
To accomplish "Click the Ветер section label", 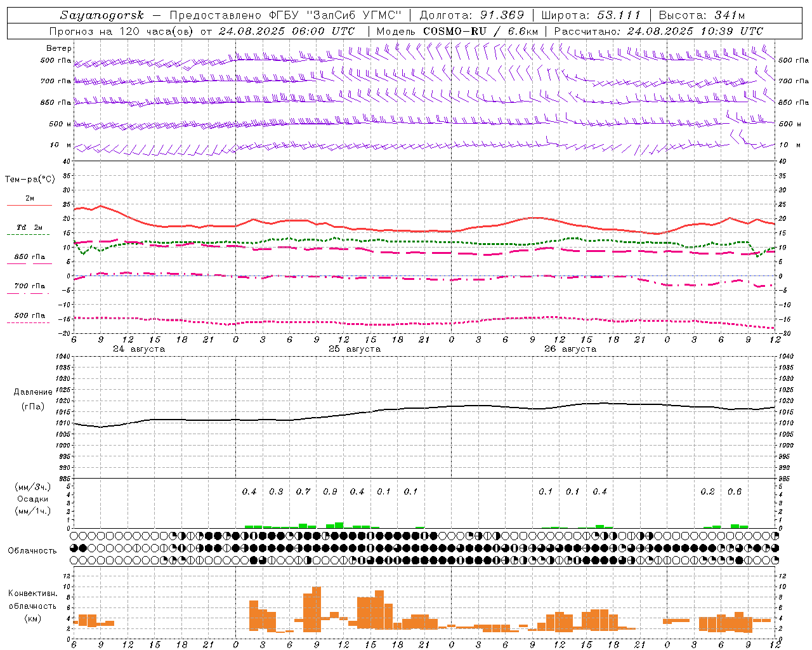I will pyautogui.click(x=59, y=48).
